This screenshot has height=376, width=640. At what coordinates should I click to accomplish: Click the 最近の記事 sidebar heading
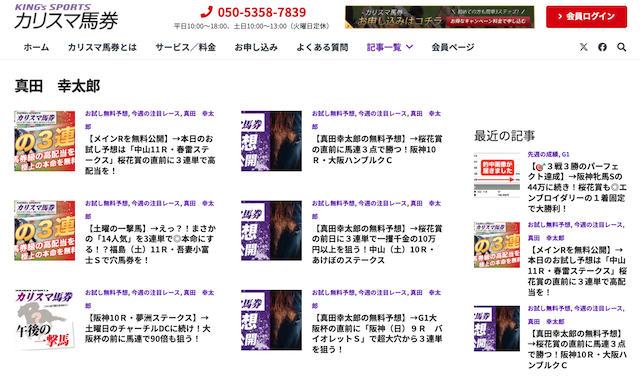504,136
